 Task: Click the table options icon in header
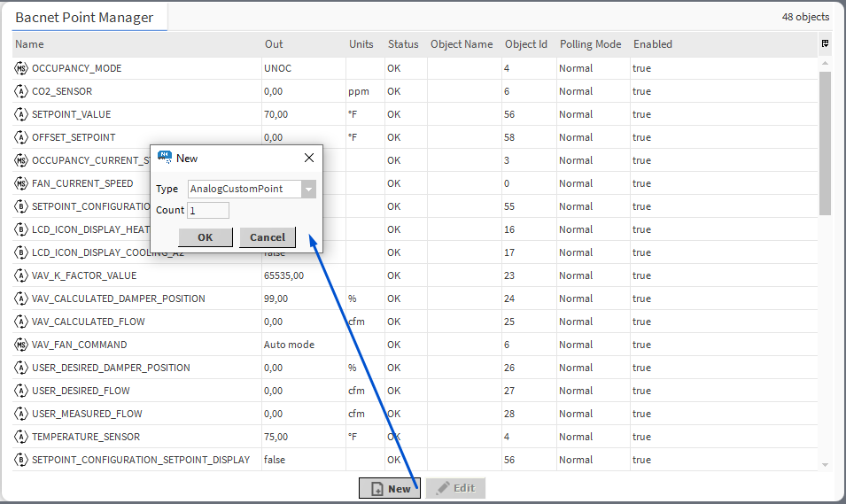pos(825,43)
